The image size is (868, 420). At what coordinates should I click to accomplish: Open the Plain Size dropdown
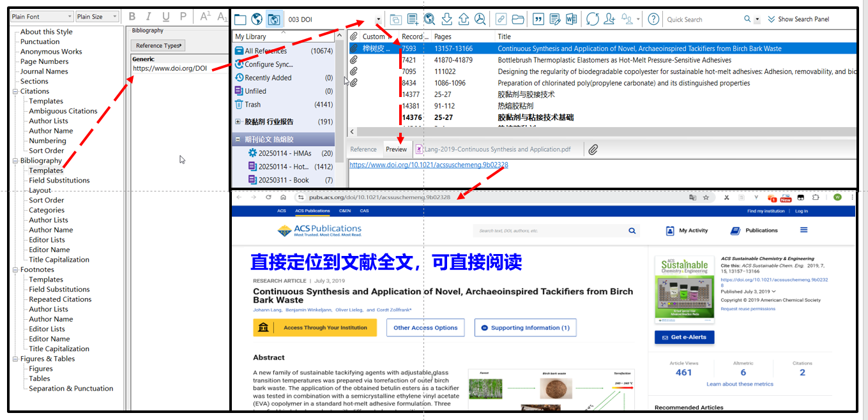97,17
